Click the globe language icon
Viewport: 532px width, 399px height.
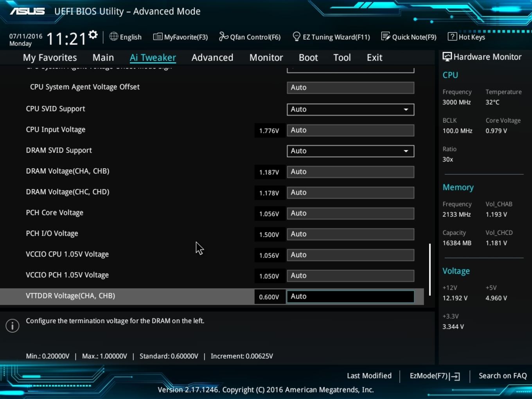click(x=113, y=36)
